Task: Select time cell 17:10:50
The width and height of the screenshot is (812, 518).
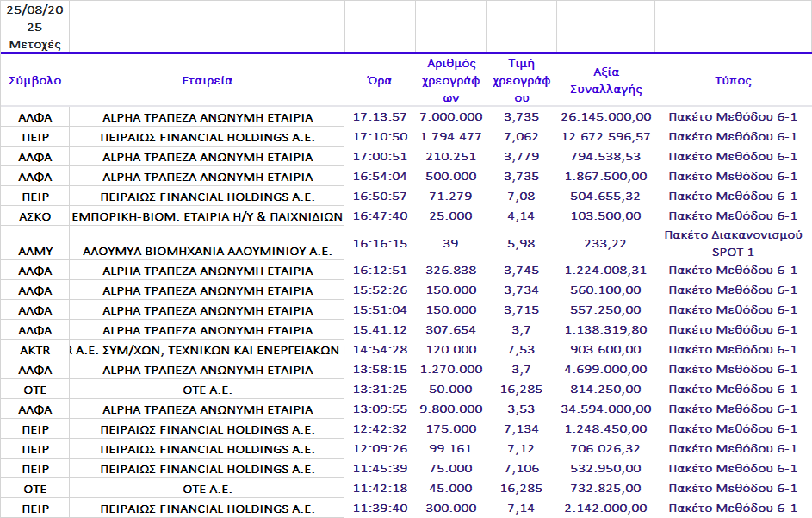Action: pos(380,137)
